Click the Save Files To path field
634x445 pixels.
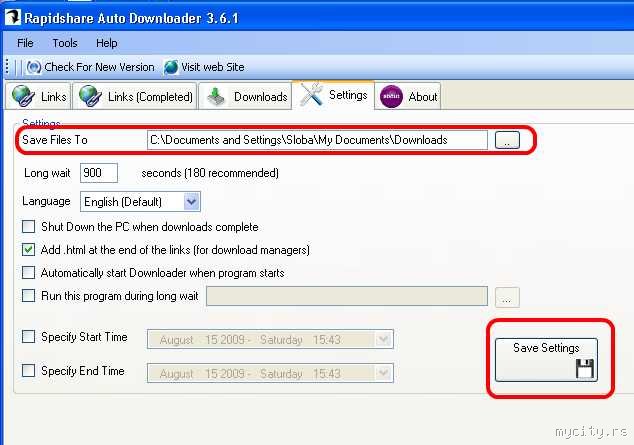(317, 140)
